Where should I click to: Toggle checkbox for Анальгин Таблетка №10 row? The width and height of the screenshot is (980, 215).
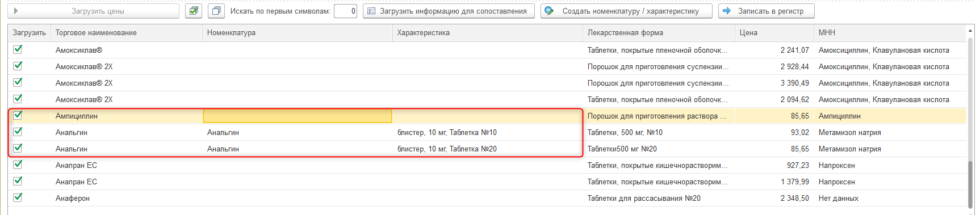click(18, 132)
